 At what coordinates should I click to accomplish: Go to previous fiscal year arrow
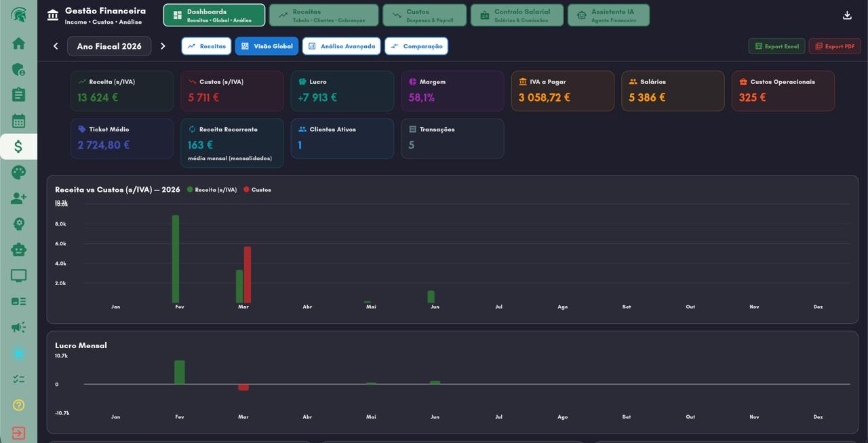point(56,46)
